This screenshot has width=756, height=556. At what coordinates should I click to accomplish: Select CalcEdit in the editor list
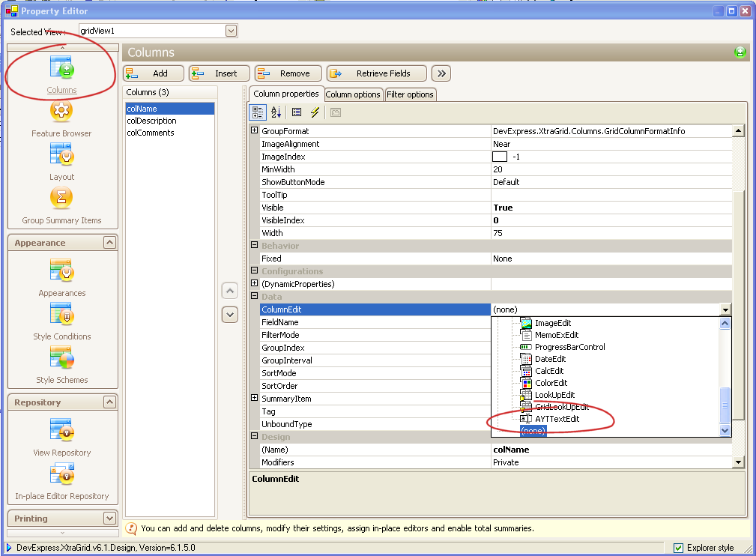pyautogui.click(x=549, y=372)
